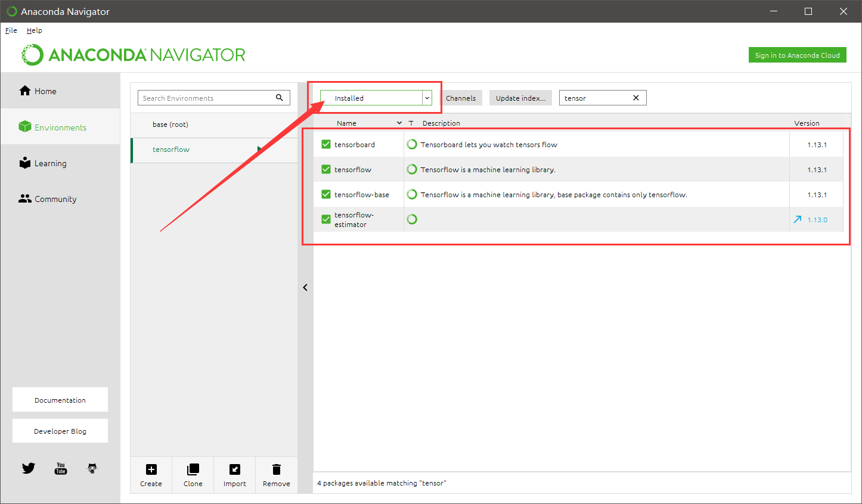Image resolution: width=862 pixels, height=504 pixels.
Task: Click the tensorflow package status circle icon
Action: click(412, 169)
